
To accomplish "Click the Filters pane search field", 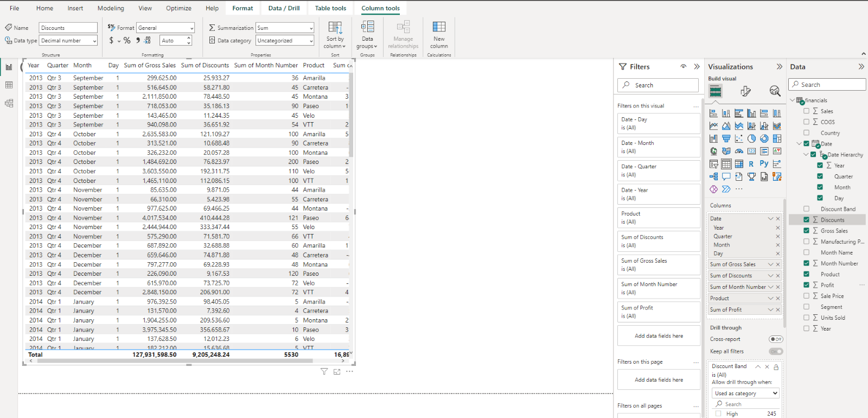I will click(x=658, y=85).
